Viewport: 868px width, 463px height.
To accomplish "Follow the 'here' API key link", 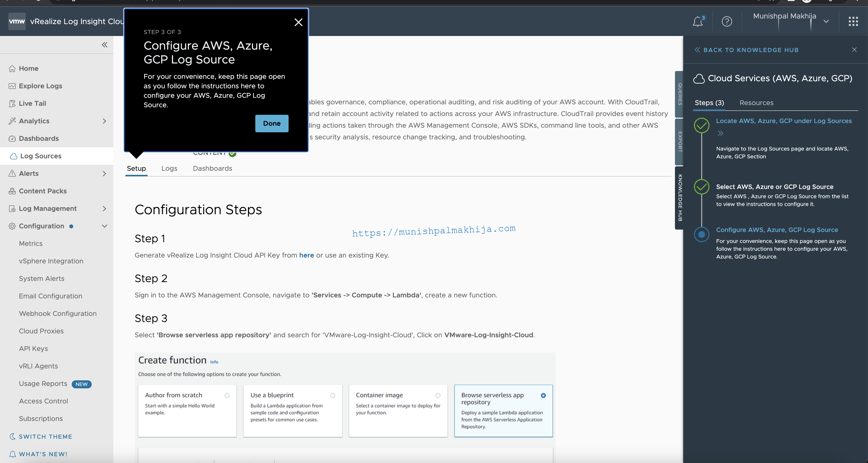I will click(x=306, y=255).
